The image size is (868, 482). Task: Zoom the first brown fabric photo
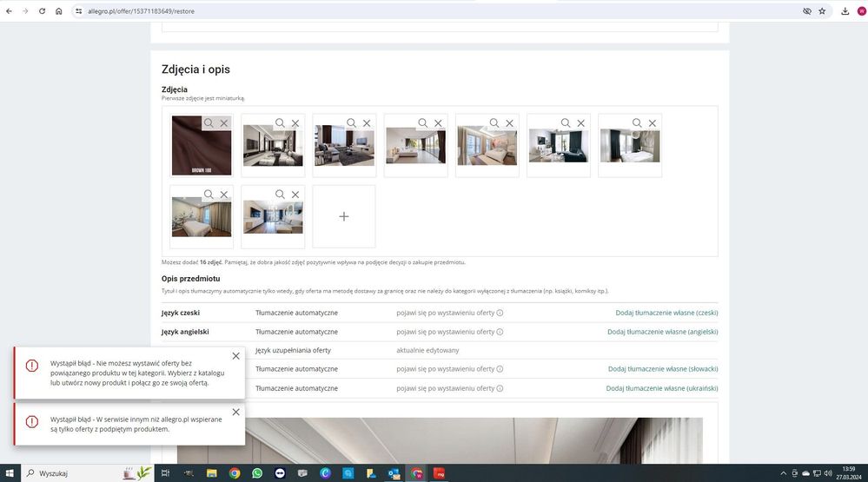209,123
